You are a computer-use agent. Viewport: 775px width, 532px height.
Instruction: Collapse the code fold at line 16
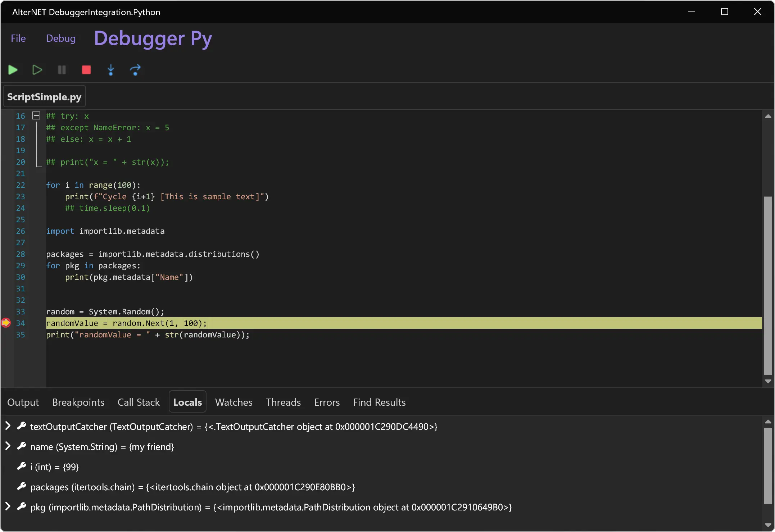click(x=36, y=115)
